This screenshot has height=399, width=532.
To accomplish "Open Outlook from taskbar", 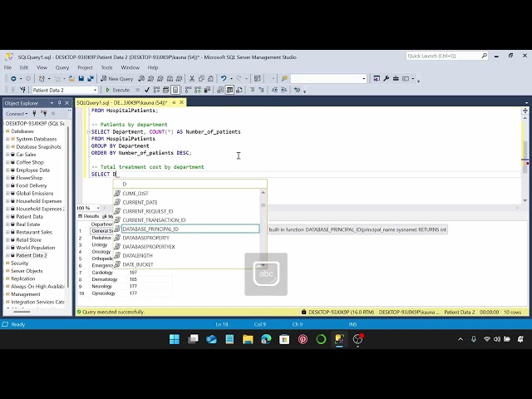I will (x=211, y=339).
